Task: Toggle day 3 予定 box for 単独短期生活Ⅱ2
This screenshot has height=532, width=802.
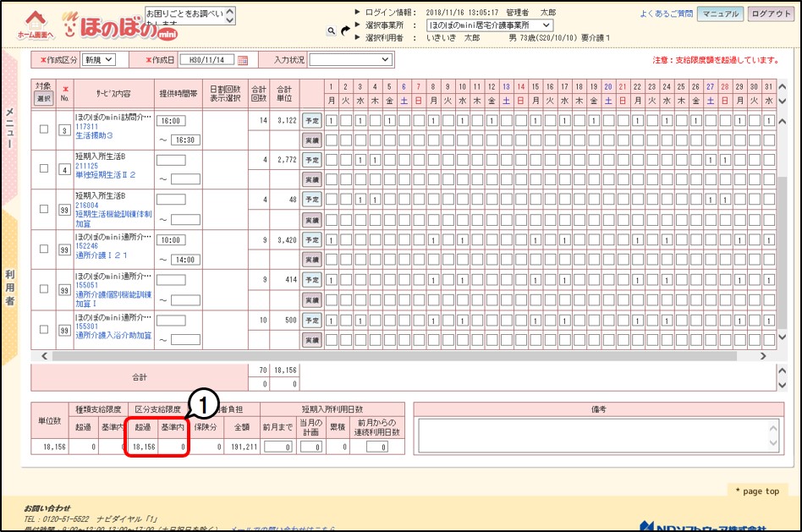Action: [360, 160]
